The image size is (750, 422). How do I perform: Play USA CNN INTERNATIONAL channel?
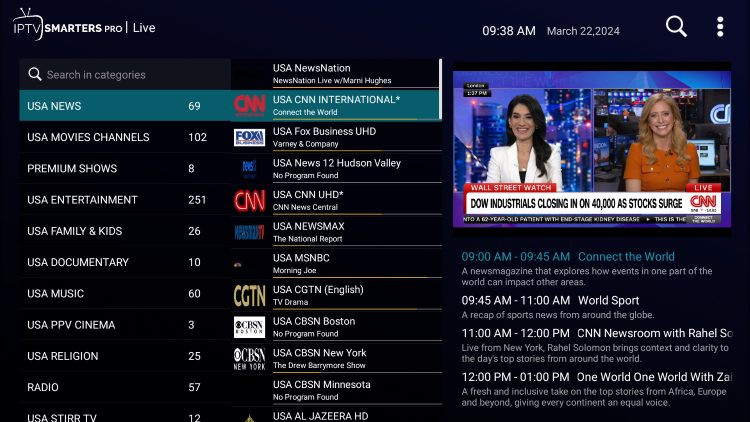pos(335,105)
